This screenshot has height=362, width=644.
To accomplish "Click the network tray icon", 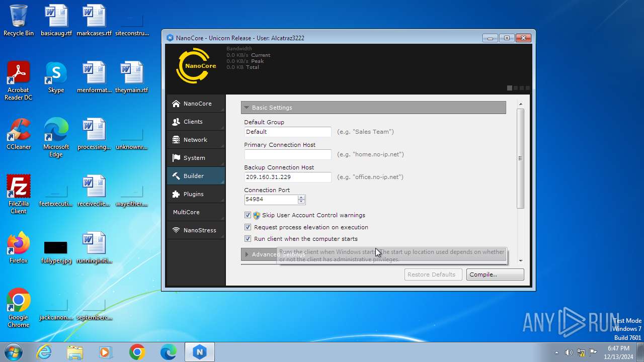I will pyautogui.click(x=581, y=352).
